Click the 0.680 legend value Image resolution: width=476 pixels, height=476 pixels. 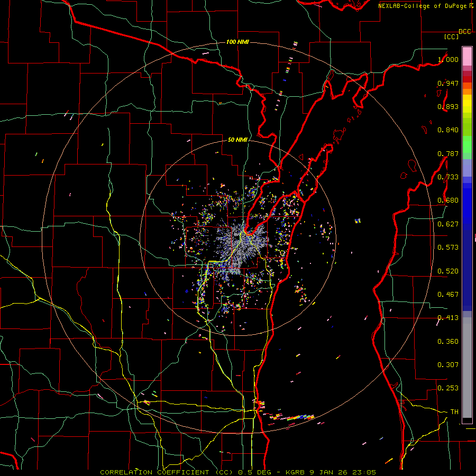448,200
